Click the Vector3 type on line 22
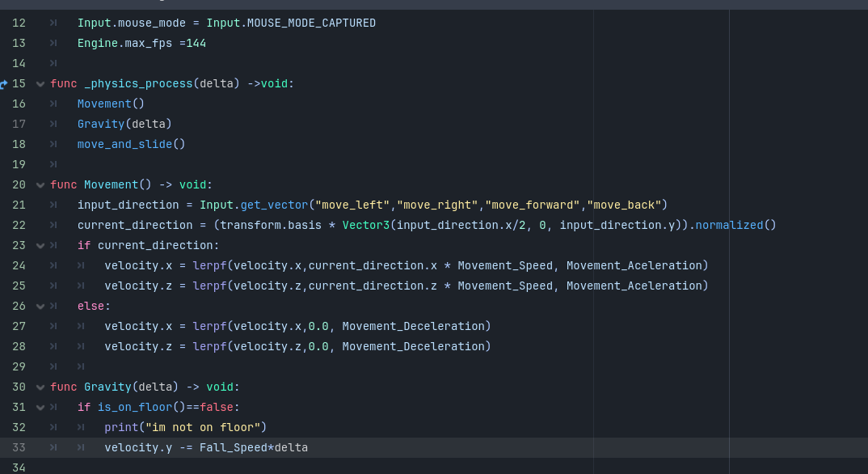Viewport: 868px width, 474px height. [365, 225]
